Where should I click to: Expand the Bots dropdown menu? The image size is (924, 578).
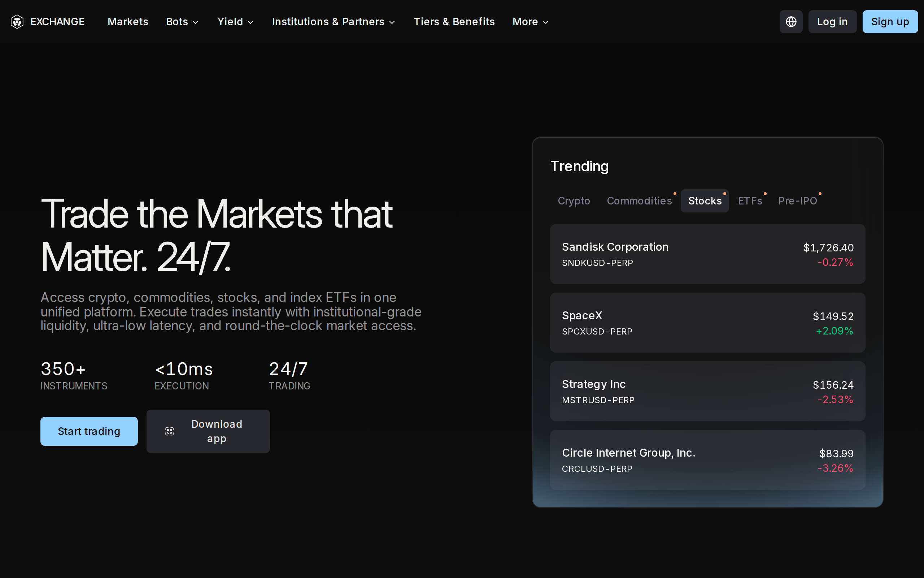point(183,22)
